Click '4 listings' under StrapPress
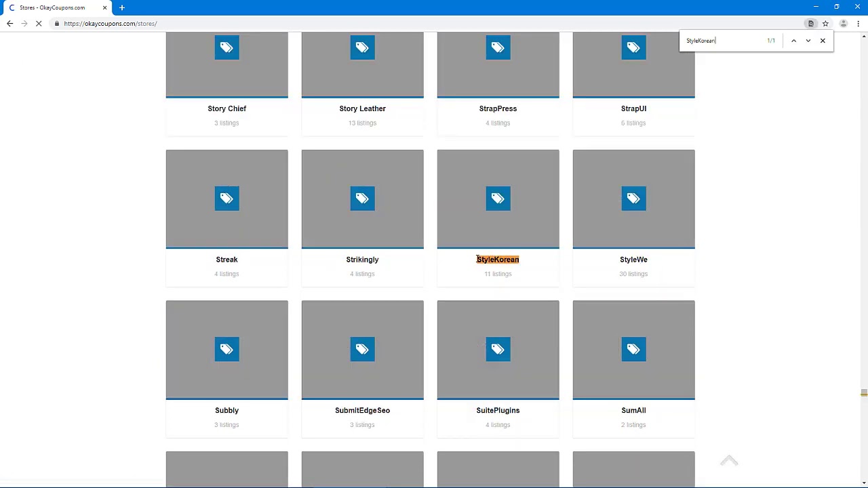Screen dimensions: 868x488 pos(498,123)
